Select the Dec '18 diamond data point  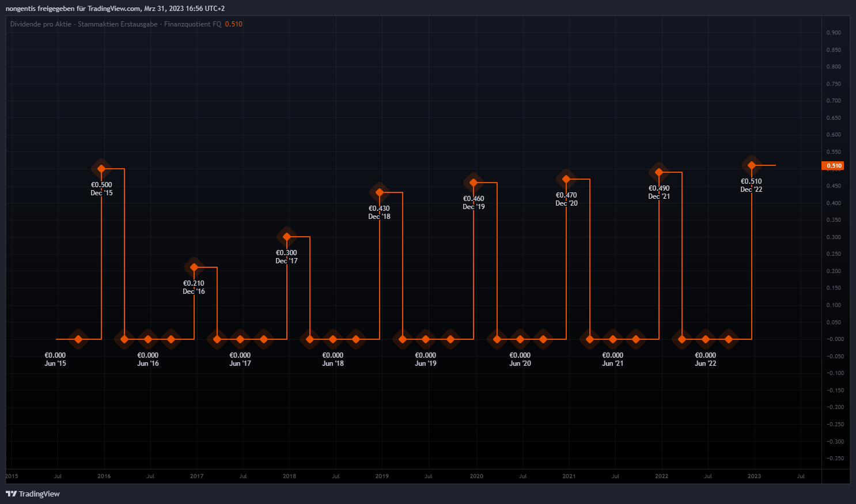click(380, 192)
